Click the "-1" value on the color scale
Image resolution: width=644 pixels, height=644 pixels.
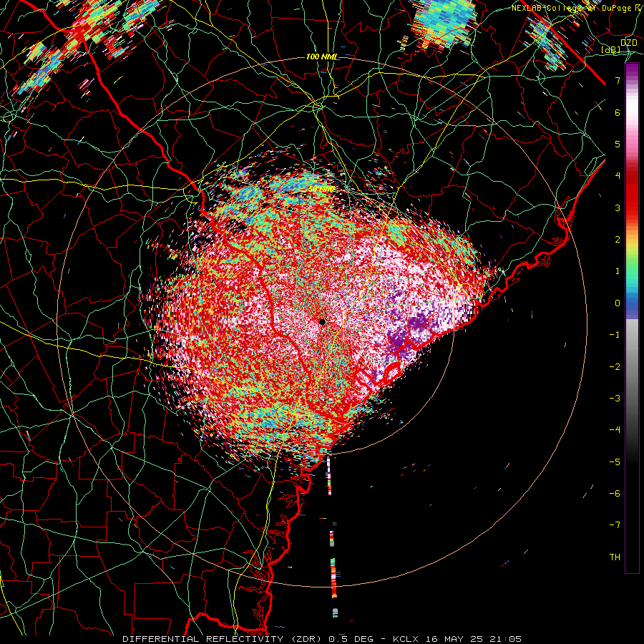point(615,335)
